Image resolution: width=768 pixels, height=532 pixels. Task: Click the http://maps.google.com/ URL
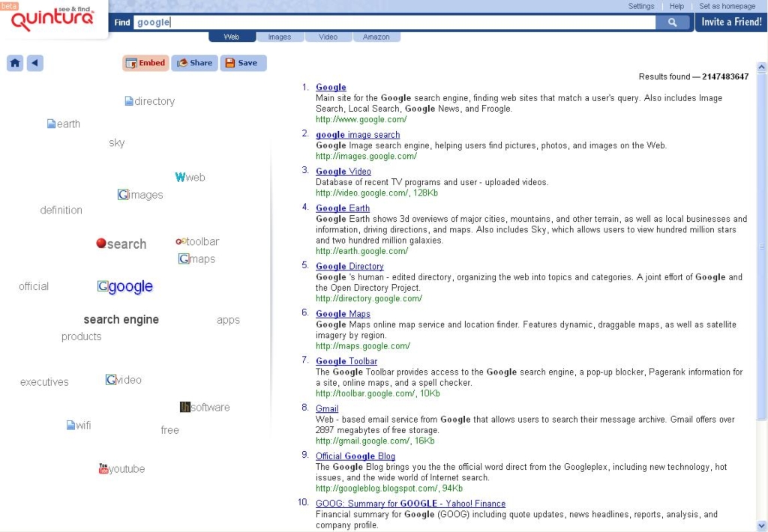click(363, 346)
